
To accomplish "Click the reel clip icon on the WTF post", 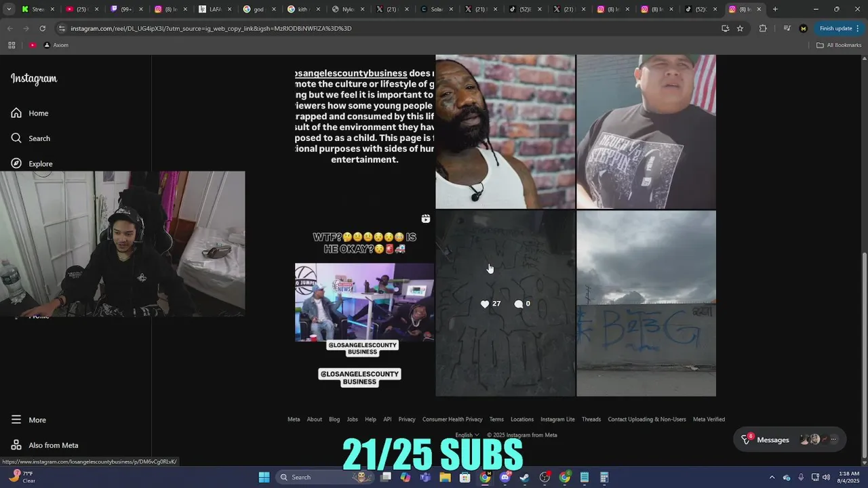I will pyautogui.click(x=425, y=219).
